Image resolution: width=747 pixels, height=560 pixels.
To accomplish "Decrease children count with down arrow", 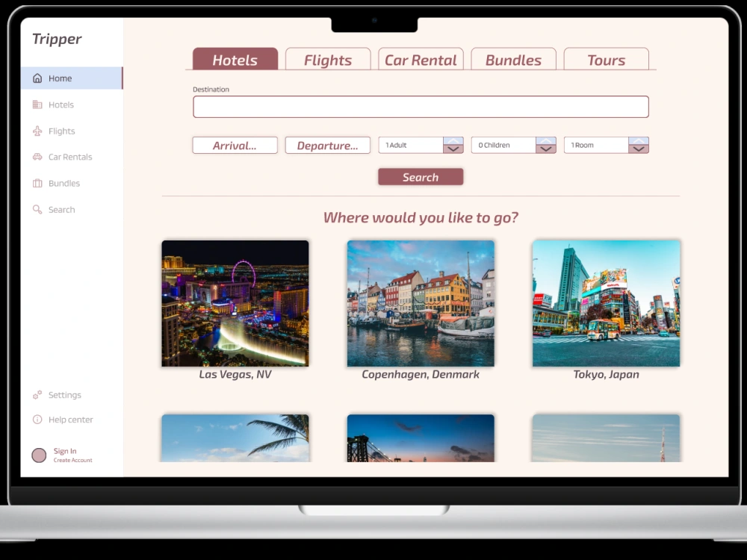I will [546, 149].
